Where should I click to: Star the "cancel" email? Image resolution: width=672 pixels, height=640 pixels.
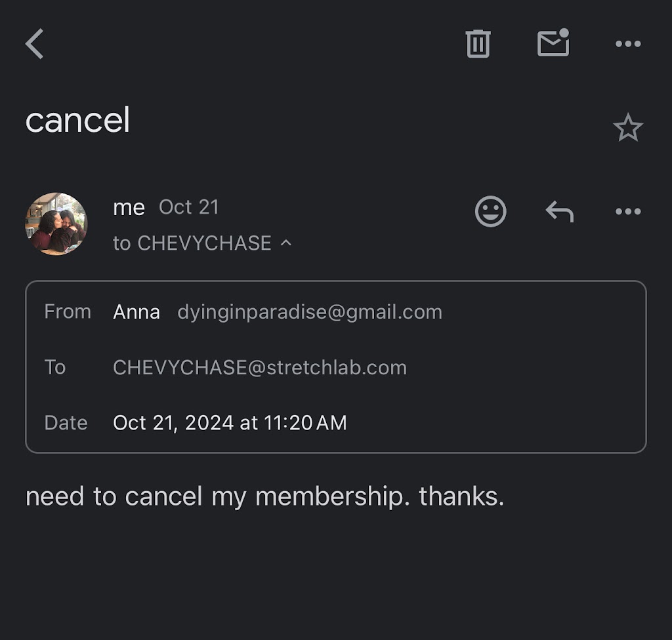pos(627,128)
